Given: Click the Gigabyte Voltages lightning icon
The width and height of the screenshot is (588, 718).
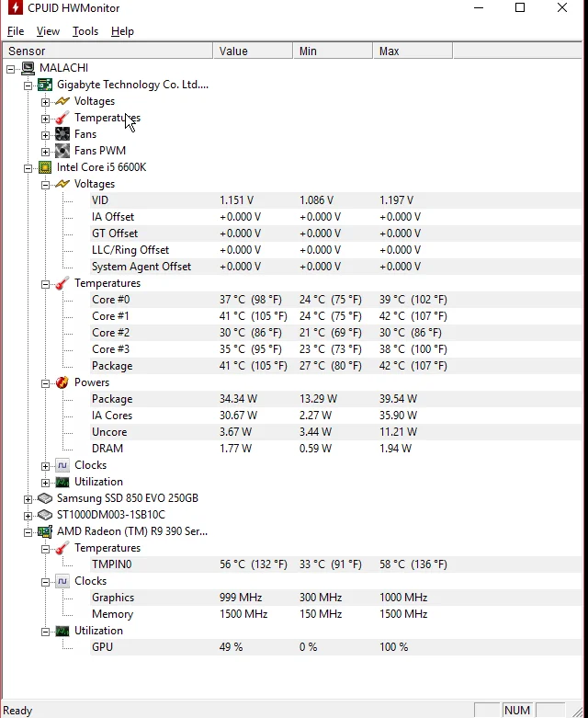Looking at the screenshot, I should pyautogui.click(x=62, y=101).
